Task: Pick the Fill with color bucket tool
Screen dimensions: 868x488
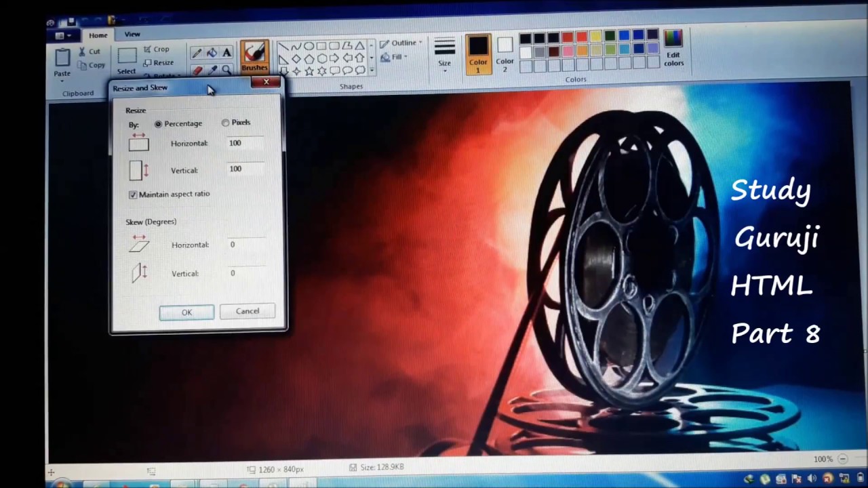Action: (212, 53)
